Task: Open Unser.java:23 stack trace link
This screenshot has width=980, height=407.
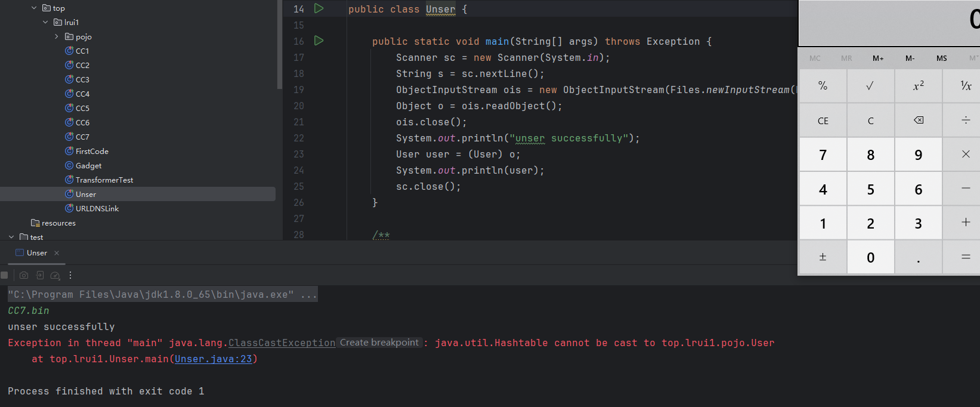Action: (x=214, y=359)
